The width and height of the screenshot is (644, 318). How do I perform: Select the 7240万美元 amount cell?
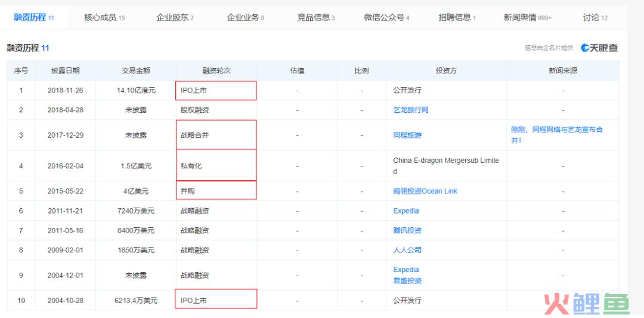click(x=136, y=211)
